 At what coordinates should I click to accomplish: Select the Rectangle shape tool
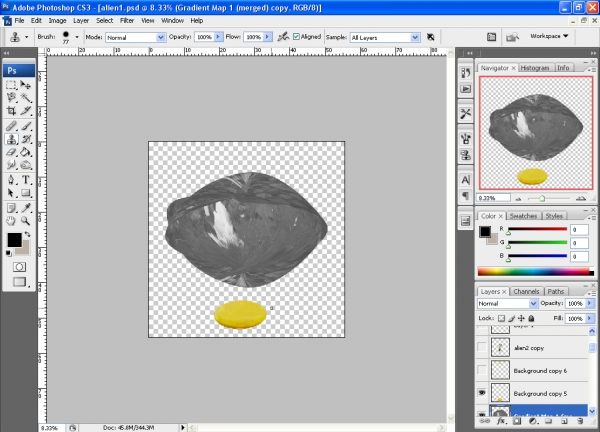pyautogui.click(x=26, y=192)
